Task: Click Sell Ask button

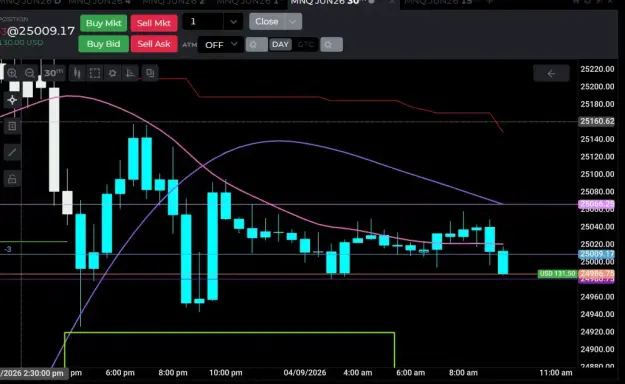Action: tap(154, 44)
